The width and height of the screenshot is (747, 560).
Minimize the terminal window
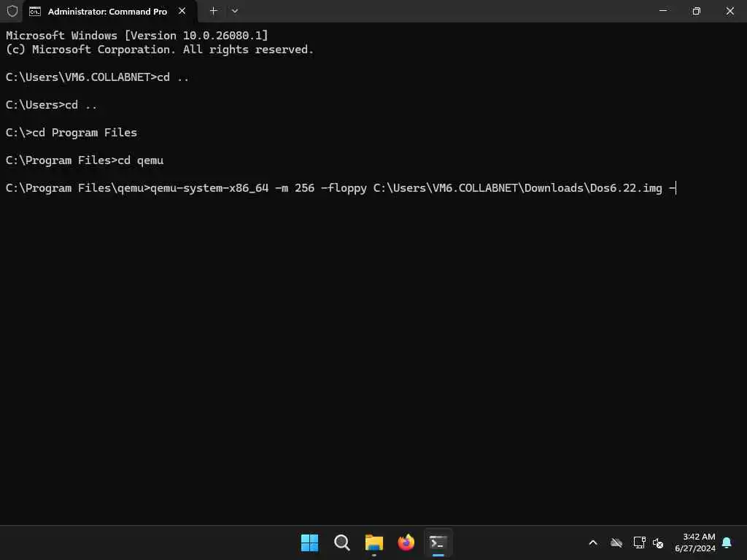point(662,11)
